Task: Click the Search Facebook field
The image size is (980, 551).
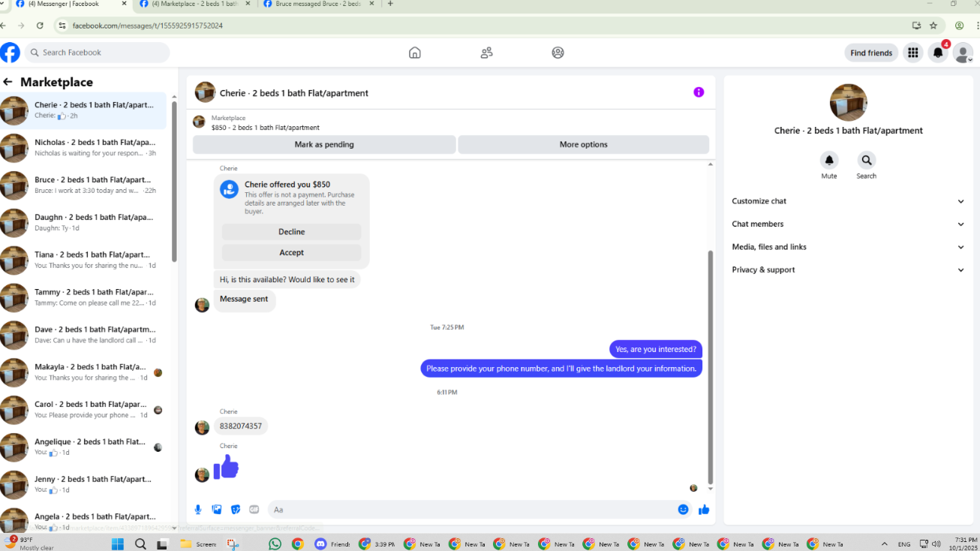Action: click(x=97, y=53)
